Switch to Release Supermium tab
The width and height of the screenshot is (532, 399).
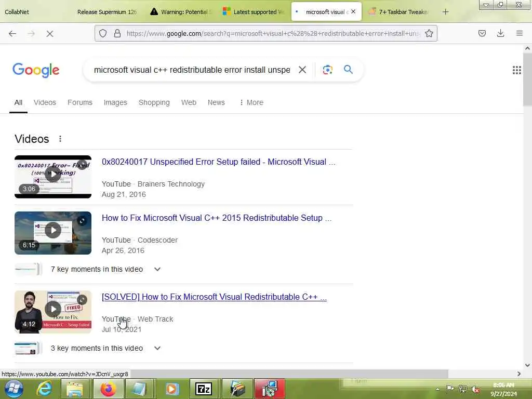(107, 12)
